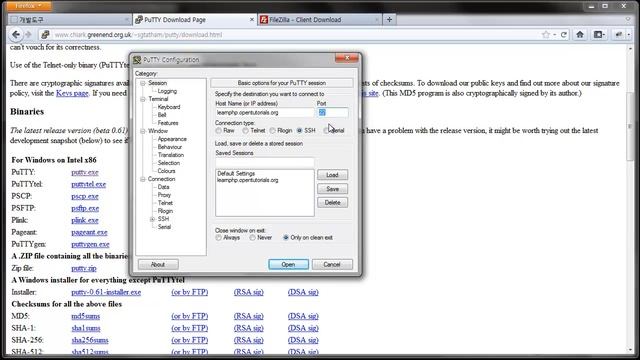640x360 pixels.
Task: Click the PuTTY icon in dialog title bar
Action: [137, 60]
